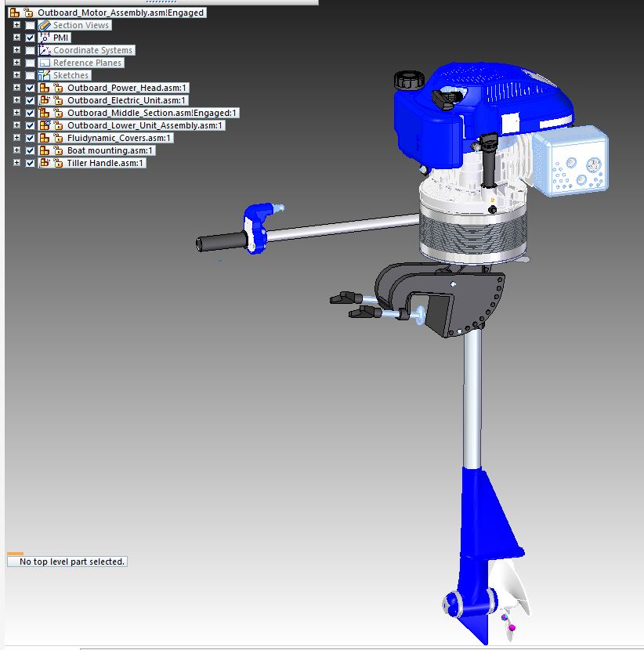The width and height of the screenshot is (644, 650).
Task: Select the Tiller Handle.asm:1 entry
Action: pos(105,163)
